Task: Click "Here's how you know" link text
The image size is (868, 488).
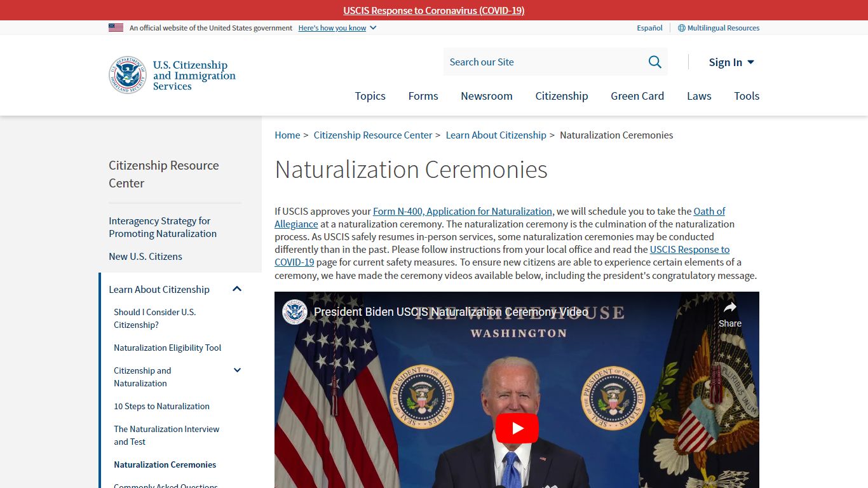Action: 332,28
